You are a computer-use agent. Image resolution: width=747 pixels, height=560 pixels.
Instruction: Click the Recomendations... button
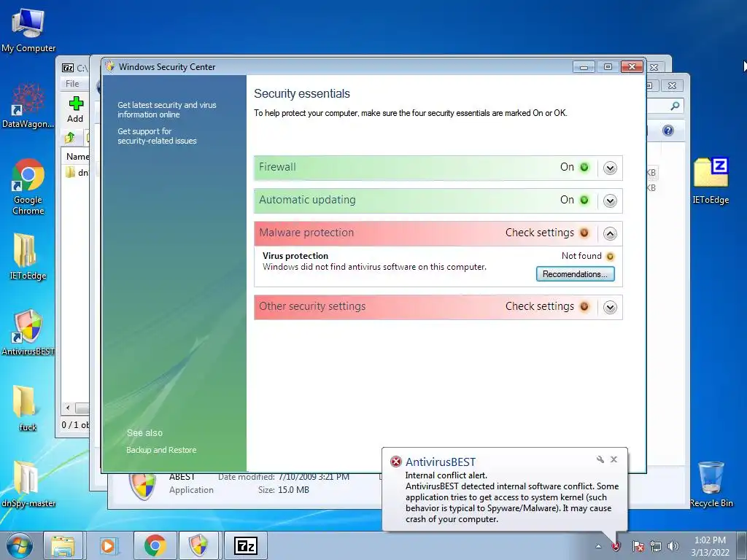tap(575, 274)
